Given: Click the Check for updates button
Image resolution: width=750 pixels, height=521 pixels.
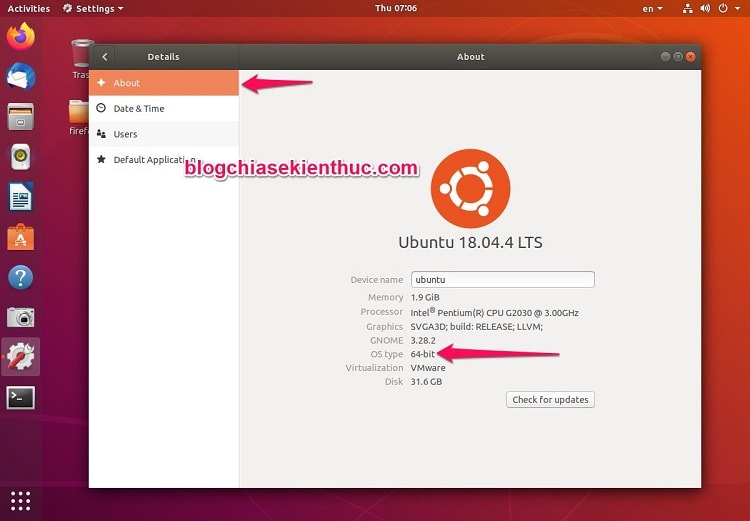Looking at the screenshot, I should click(x=550, y=399).
